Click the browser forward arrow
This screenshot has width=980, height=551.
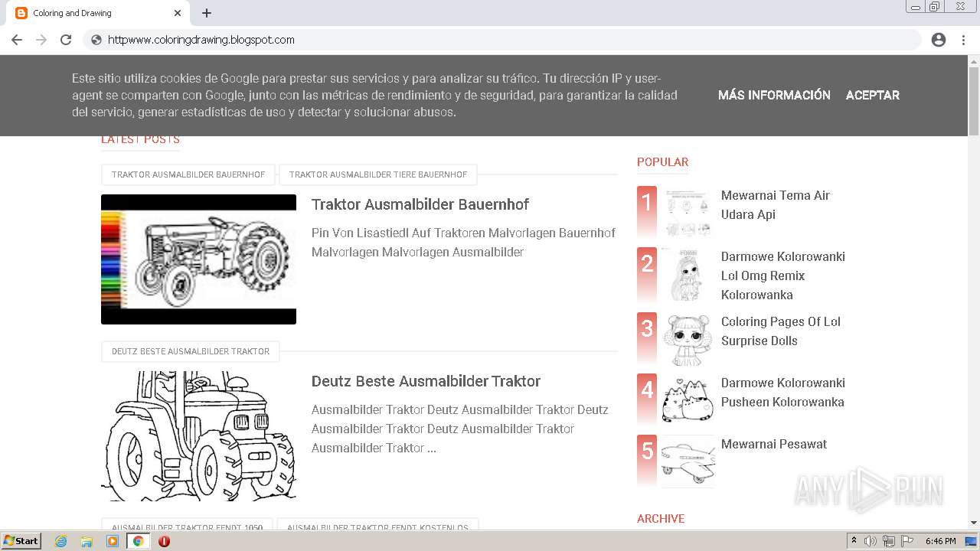click(41, 40)
